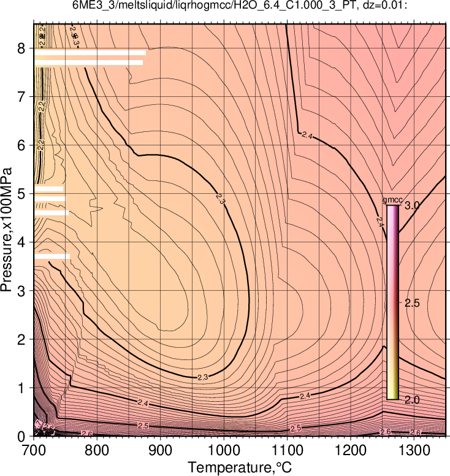Click the 700 temperature tick label
This screenshot has width=450, height=476.
point(33,450)
